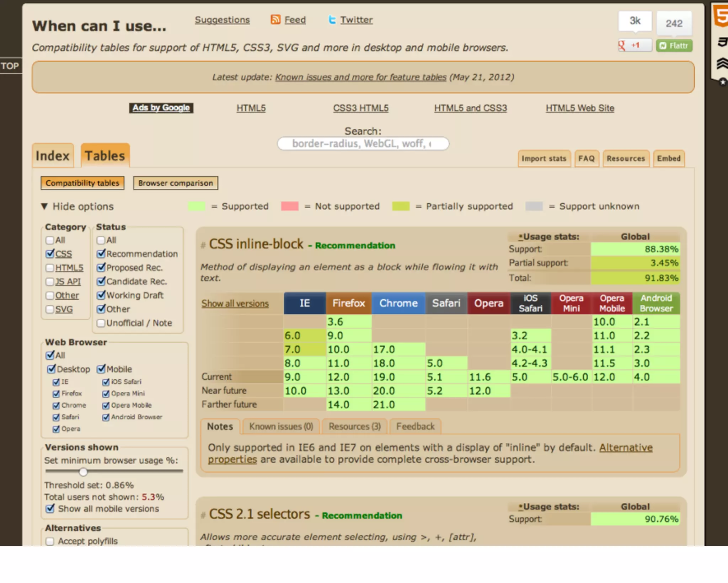Screen dimensions: 728x583
Task: Click the Flattr button
Action: pos(674,46)
